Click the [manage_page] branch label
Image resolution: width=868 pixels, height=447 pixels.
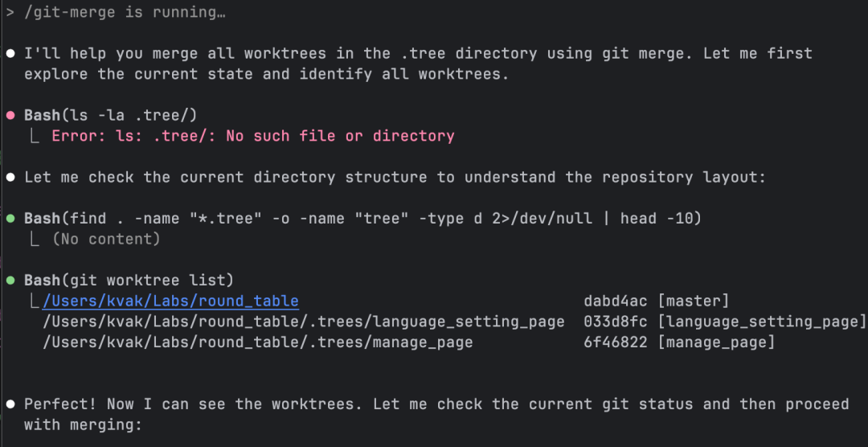click(x=716, y=342)
